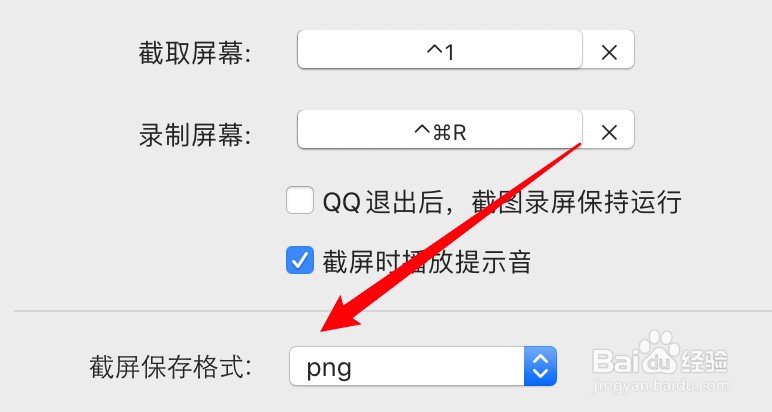Open the jingyan.baidu.com watermark link
This screenshot has width=772, height=412.
[661, 385]
